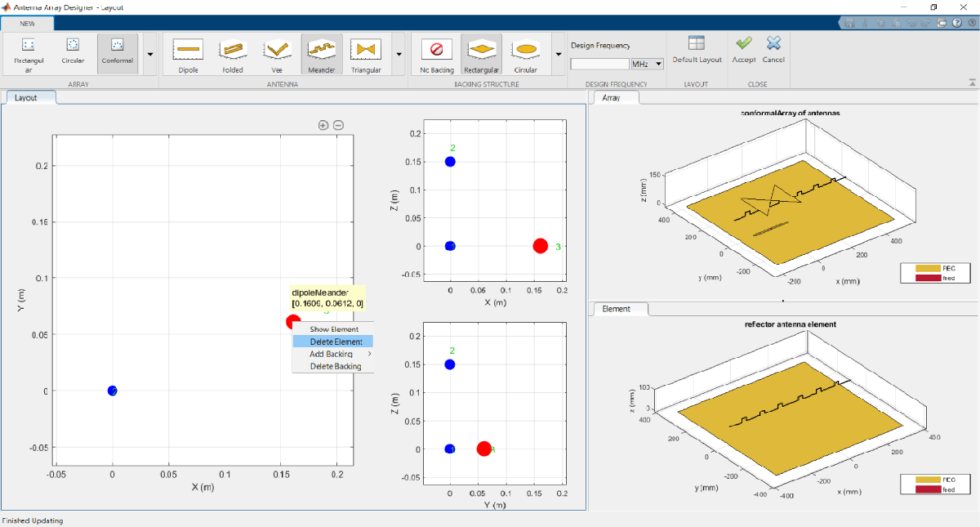Image resolution: width=980 pixels, height=527 pixels.
Task: Choose Delete Backing from context menu
Action: (333, 366)
